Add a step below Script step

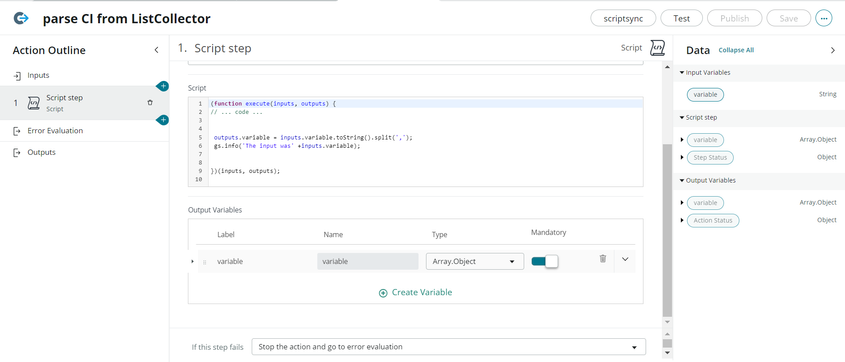point(163,120)
